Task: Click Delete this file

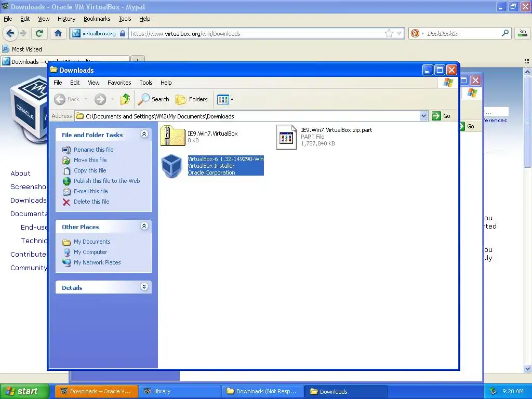Action: 91,202
